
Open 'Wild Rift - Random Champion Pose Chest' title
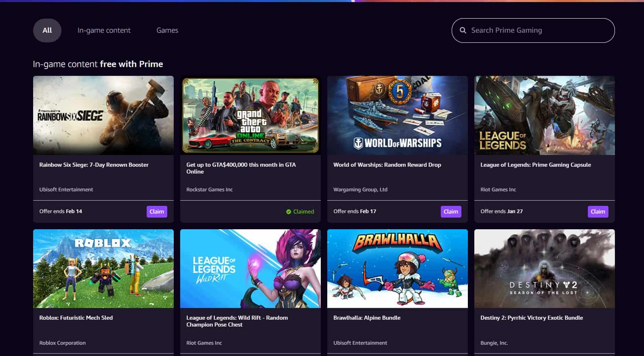[x=237, y=321]
